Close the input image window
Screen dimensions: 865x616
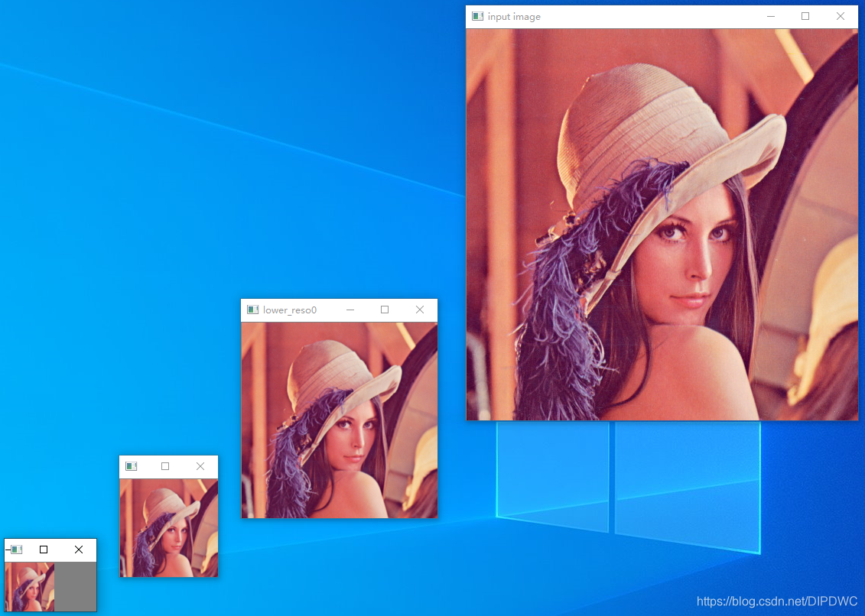click(x=841, y=17)
